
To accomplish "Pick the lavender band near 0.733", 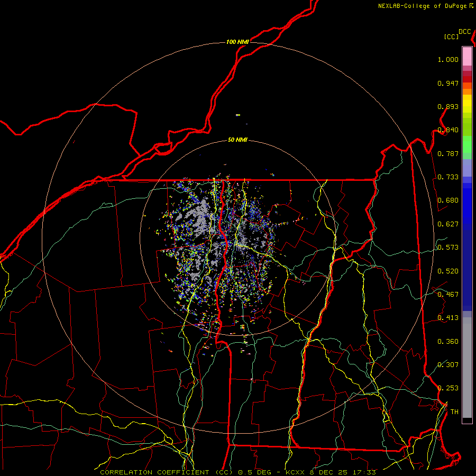I will 467,168.
